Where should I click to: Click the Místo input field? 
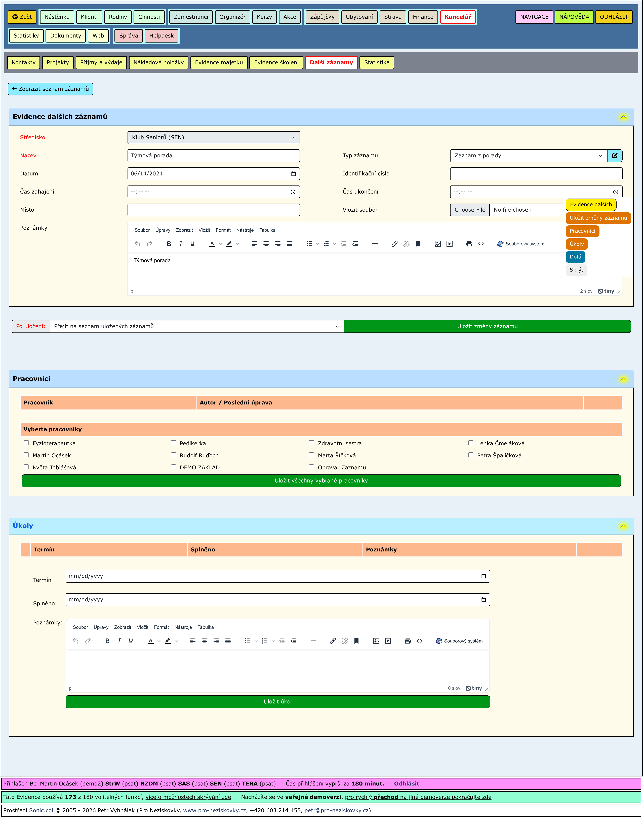pos(214,210)
